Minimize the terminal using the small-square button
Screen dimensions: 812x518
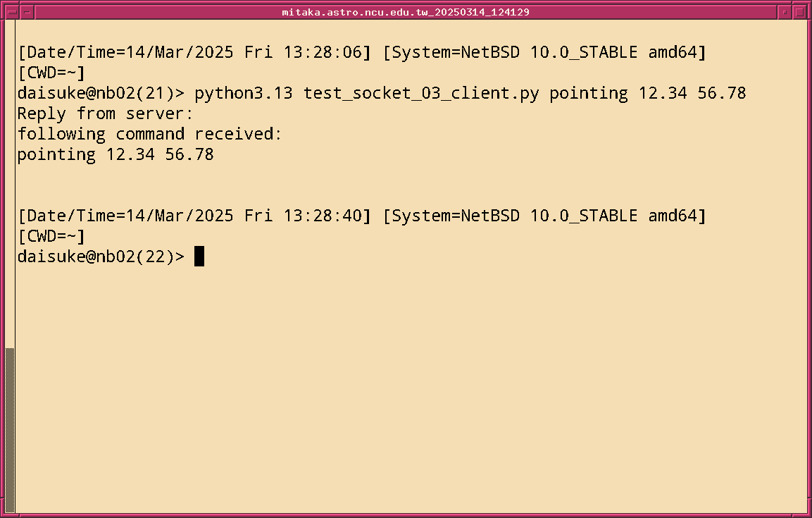(x=785, y=12)
